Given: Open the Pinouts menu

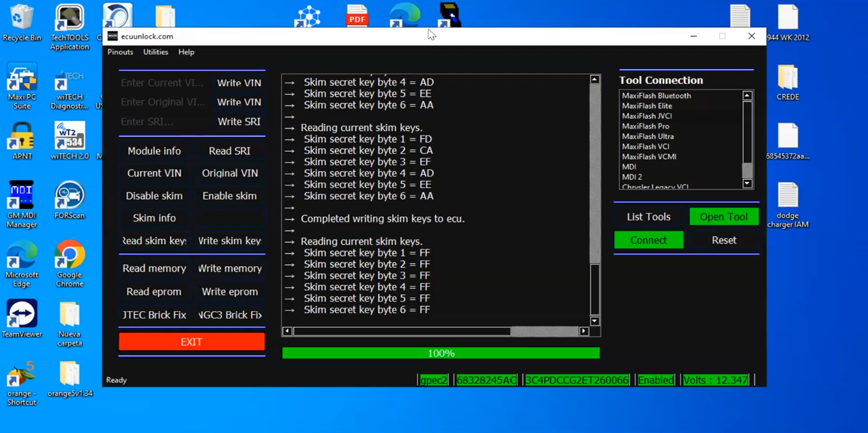Looking at the screenshot, I should 120,52.
